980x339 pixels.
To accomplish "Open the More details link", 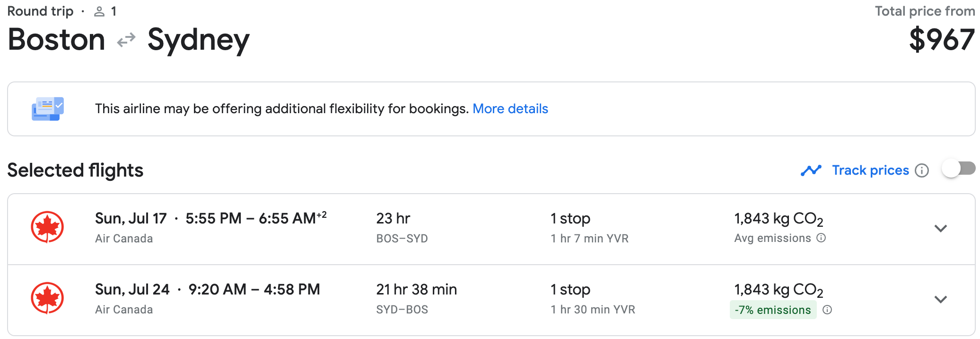I will [510, 109].
